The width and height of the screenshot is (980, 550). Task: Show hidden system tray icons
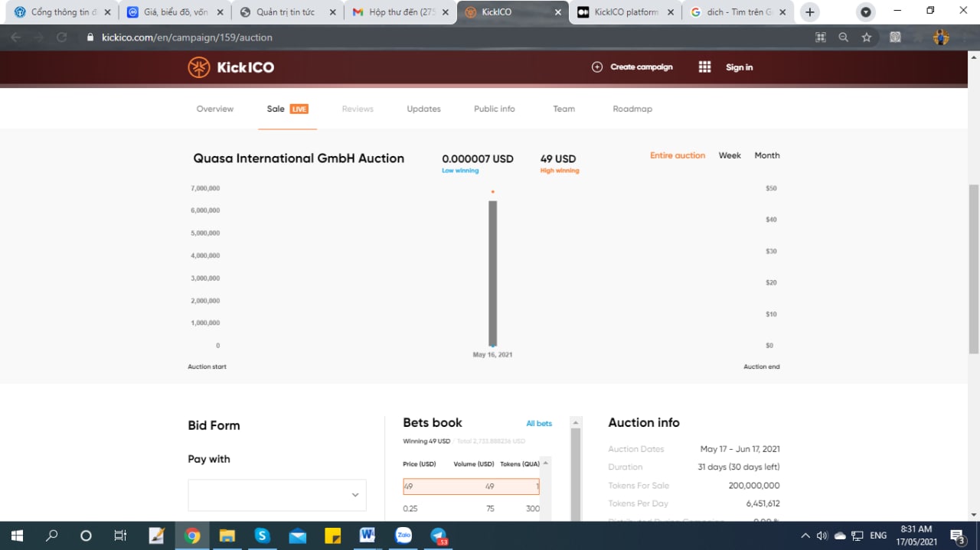click(805, 535)
